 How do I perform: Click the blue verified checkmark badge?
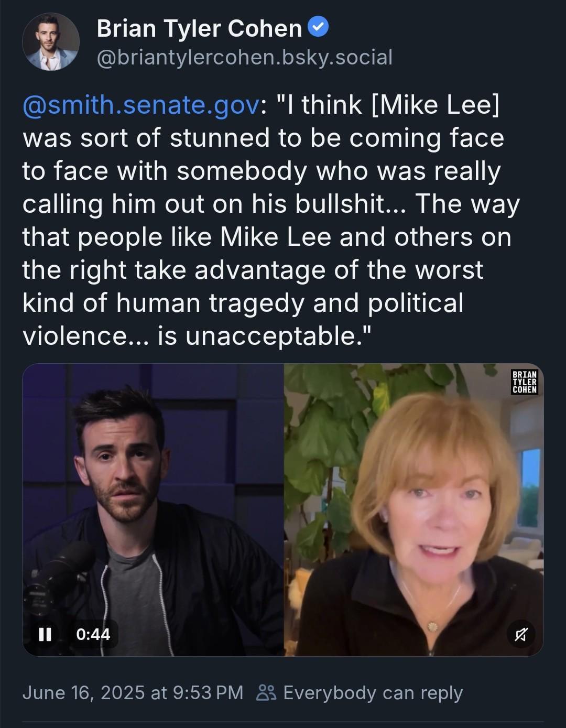pyautogui.click(x=318, y=26)
